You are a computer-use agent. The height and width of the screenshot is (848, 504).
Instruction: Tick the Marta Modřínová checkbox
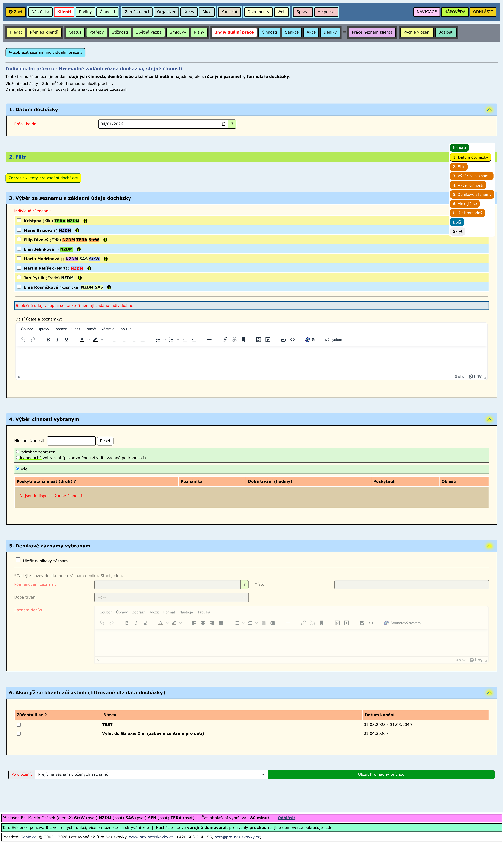click(19, 258)
